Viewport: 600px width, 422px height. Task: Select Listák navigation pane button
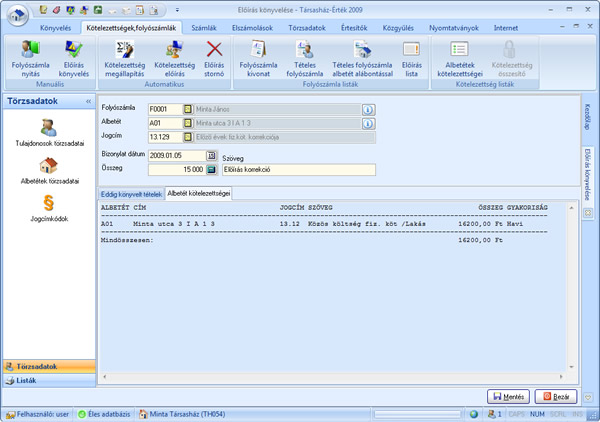49,381
